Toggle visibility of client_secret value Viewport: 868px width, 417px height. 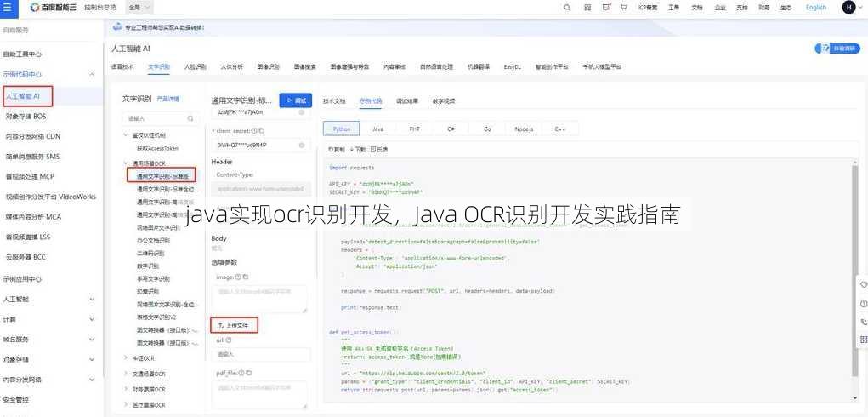tap(302, 145)
